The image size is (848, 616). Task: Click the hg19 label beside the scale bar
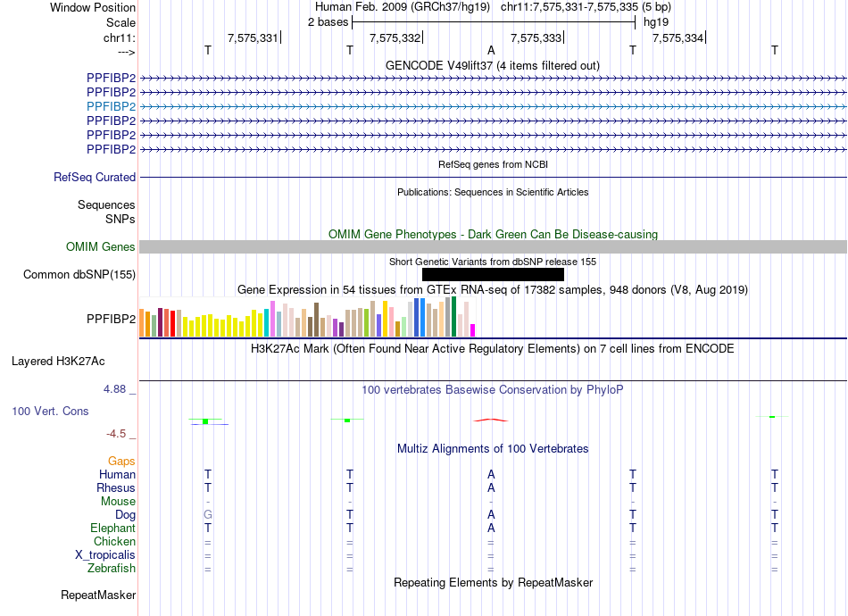coord(656,22)
